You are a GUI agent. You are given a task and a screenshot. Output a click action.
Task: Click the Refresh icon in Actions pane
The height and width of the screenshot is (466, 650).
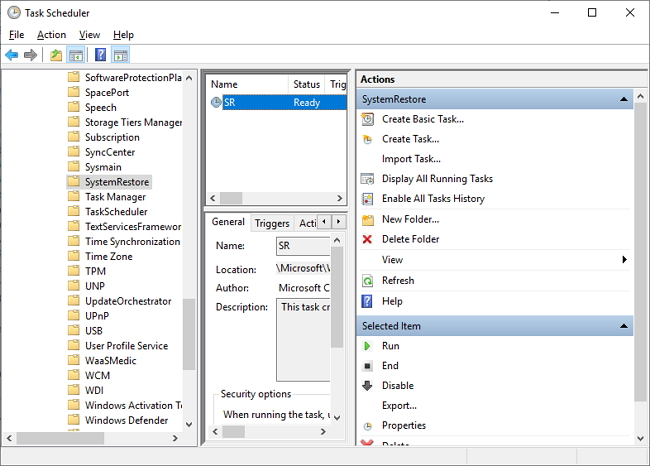tap(367, 281)
